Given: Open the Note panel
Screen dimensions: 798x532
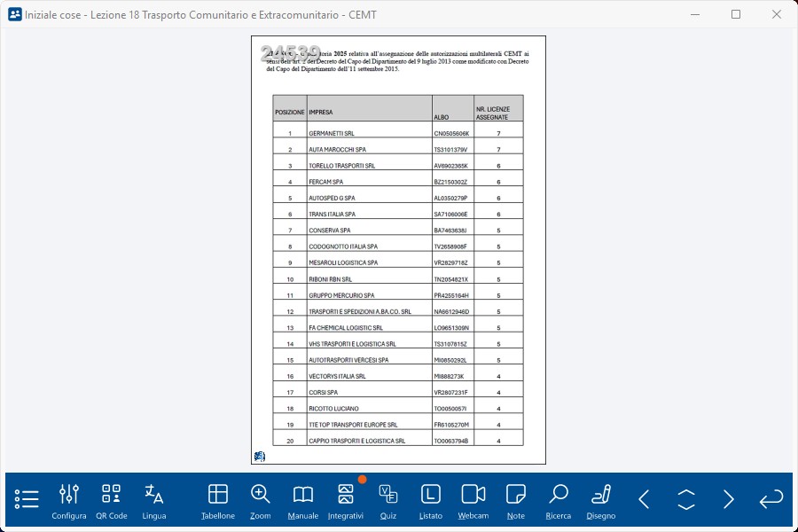Looking at the screenshot, I should (x=516, y=501).
